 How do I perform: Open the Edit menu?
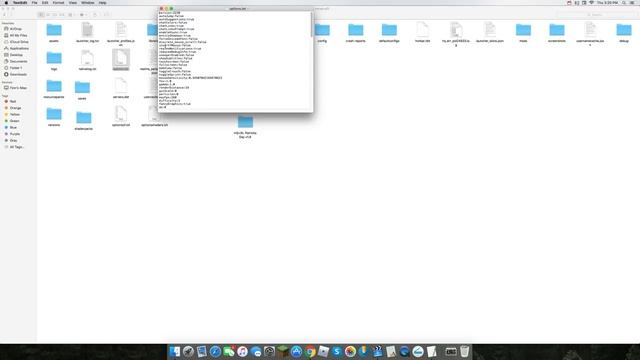point(45,3)
